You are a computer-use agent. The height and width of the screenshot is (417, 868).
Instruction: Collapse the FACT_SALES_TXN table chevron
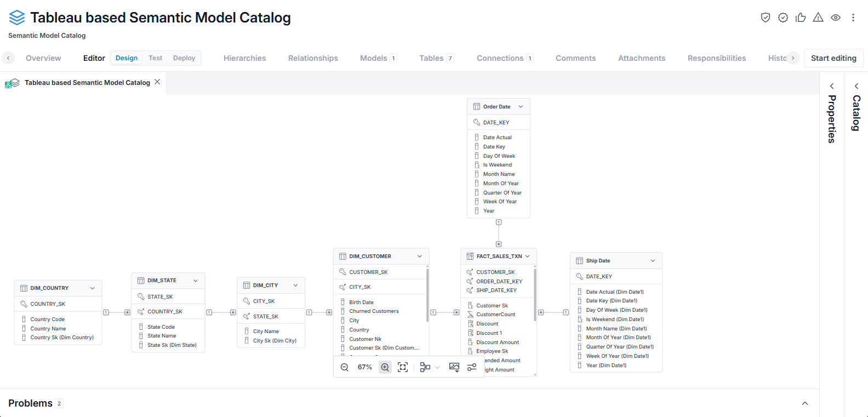click(528, 256)
